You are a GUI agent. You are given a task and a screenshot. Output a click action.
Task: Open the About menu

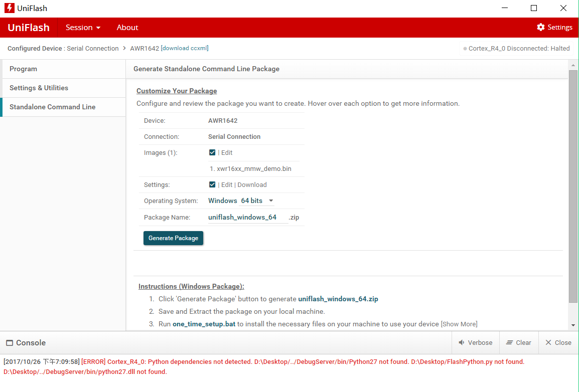pyautogui.click(x=127, y=27)
